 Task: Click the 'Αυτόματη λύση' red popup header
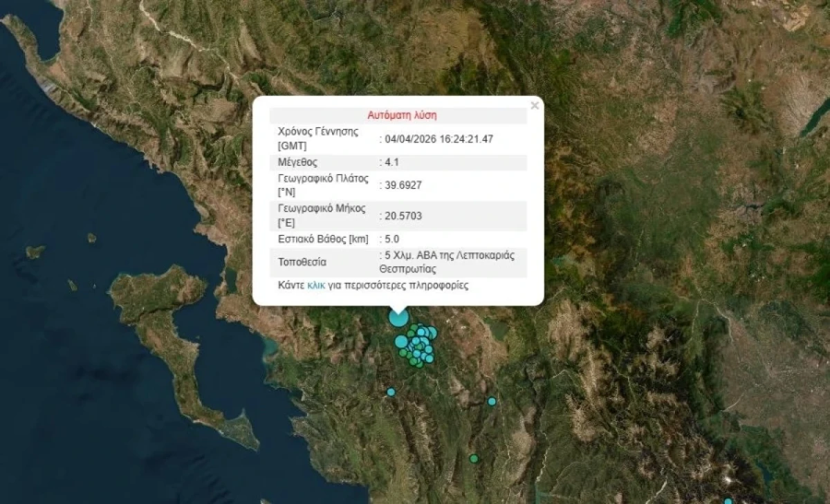pyautogui.click(x=402, y=115)
